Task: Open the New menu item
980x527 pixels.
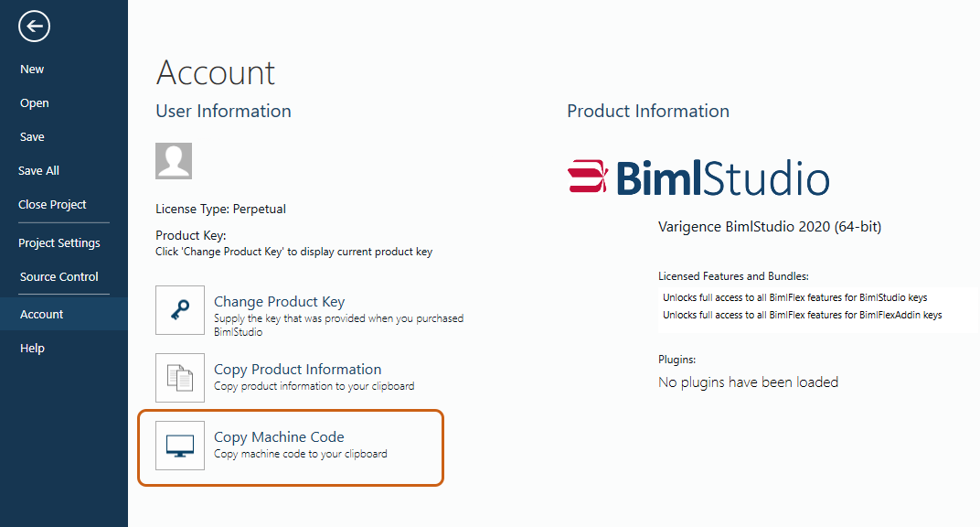Action: (32, 70)
